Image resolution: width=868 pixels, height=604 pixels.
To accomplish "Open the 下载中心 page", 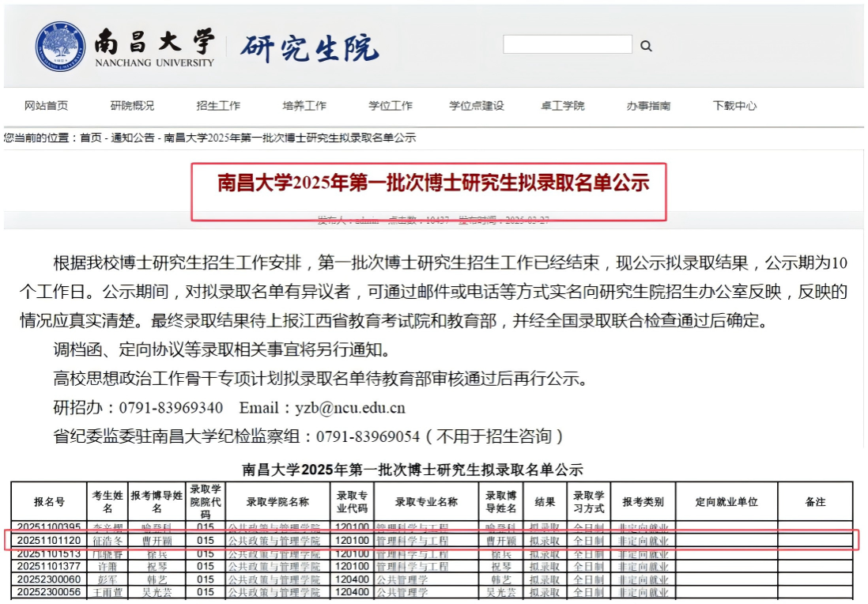I will pyautogui.click(x=734, y=106).
